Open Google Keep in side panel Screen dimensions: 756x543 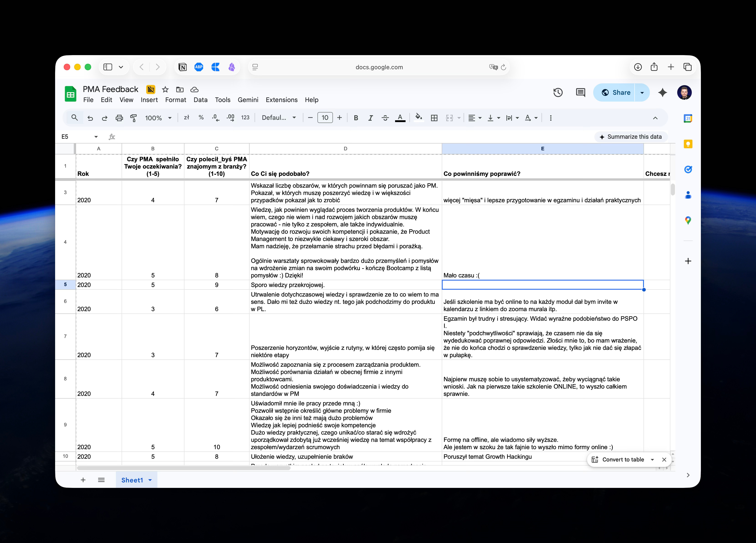(688, 144)
